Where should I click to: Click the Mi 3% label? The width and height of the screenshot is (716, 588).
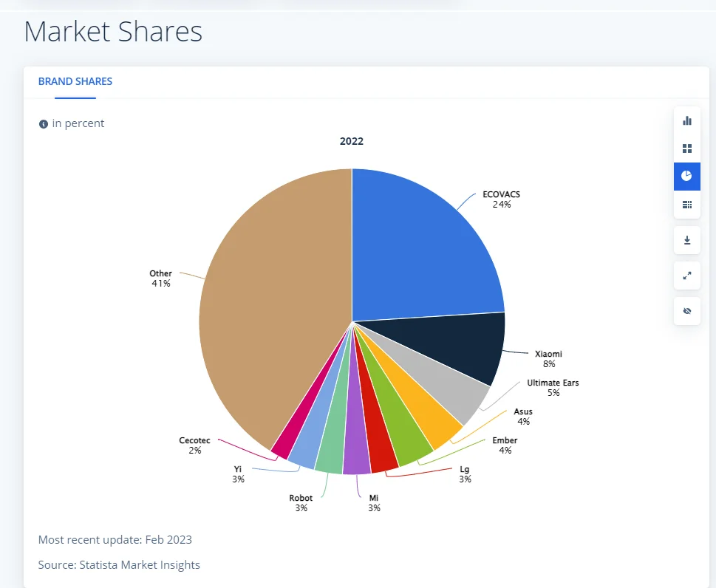point(374,502)
